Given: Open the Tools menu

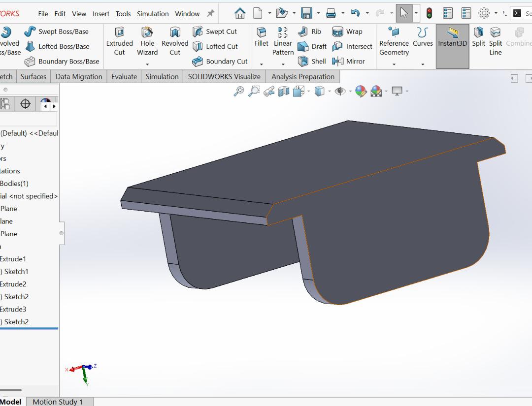Looking at the screenshot, I should [123, 14].
